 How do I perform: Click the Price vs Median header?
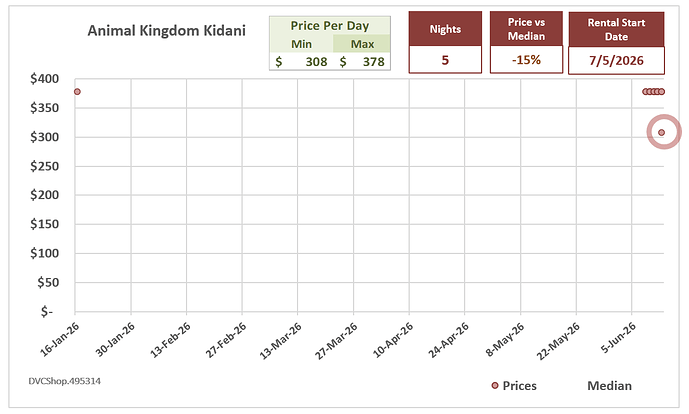(526, 29)
